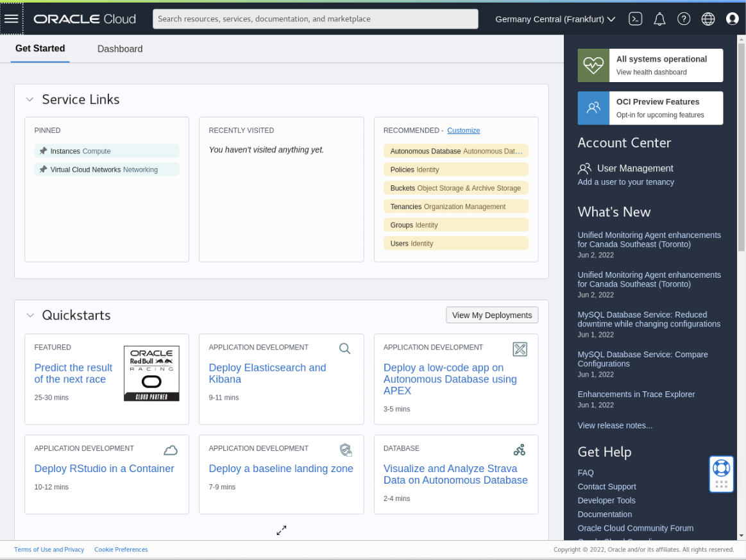
Task: Click the pin icon next to Instances
Action: 43,151
